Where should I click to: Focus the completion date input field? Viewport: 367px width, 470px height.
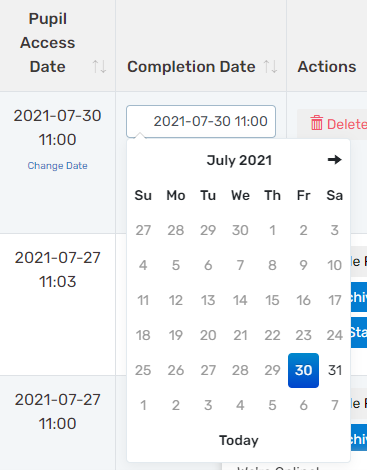click(201, 121)
